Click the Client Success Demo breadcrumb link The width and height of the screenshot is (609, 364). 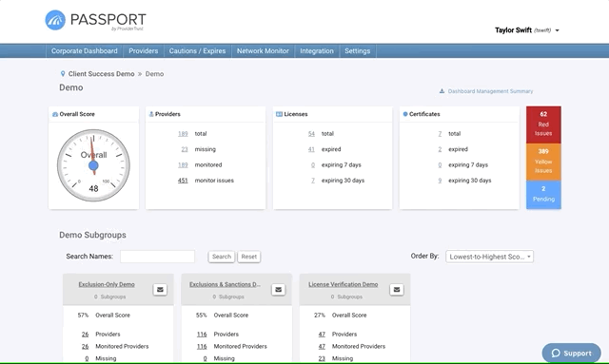point(102,74)
